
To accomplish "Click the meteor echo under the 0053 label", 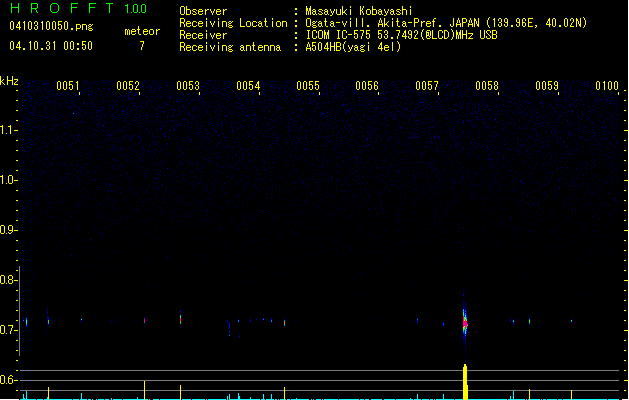I will click(x=181, y=319).
